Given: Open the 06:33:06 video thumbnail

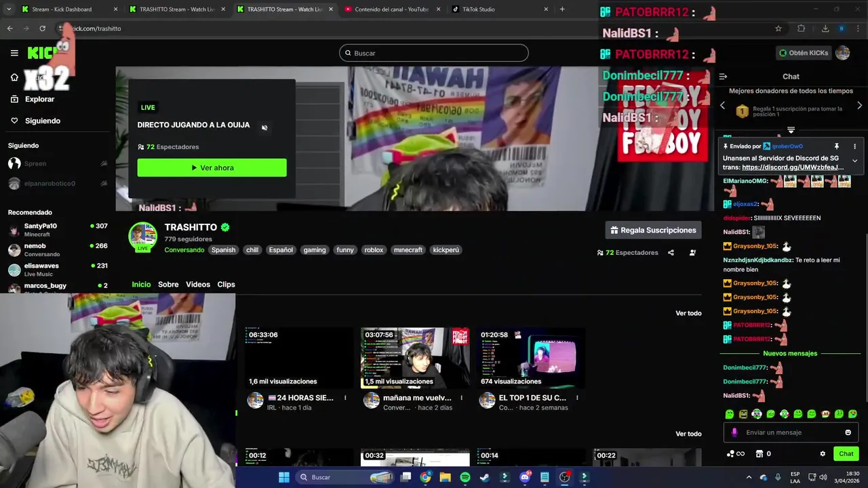Looking at the screenshot, I should coord(299,358).
